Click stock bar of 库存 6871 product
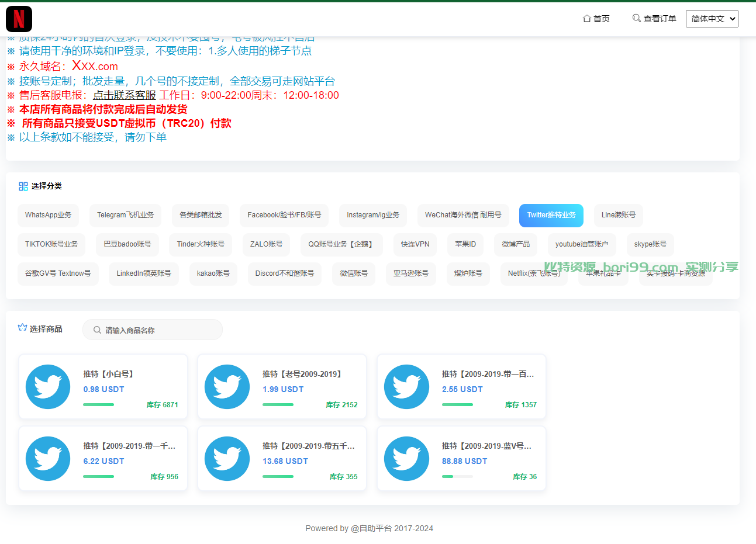Viewport: 756px width, 544px height. pos(98,404)
